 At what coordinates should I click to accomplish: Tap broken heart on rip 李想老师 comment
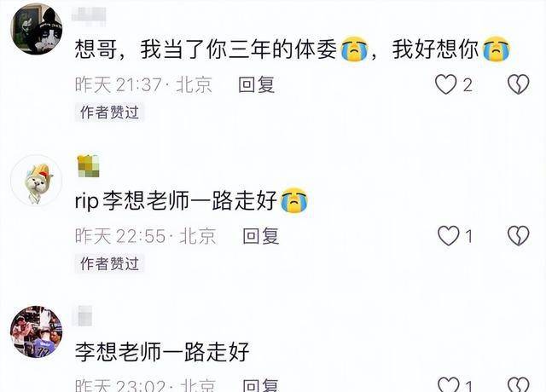point(518,236)
